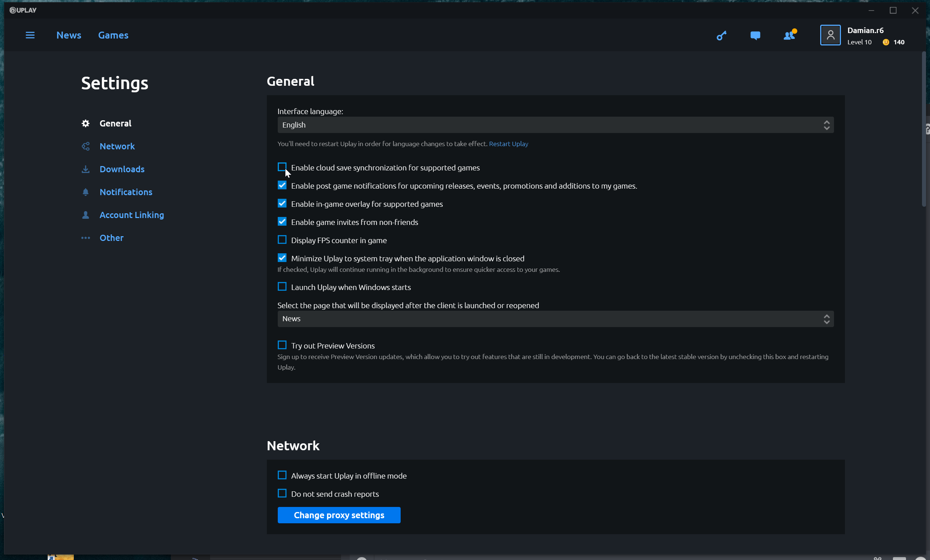Open the startup page News dropdown
Screen dimensions: 930x560
coord(555,319)
